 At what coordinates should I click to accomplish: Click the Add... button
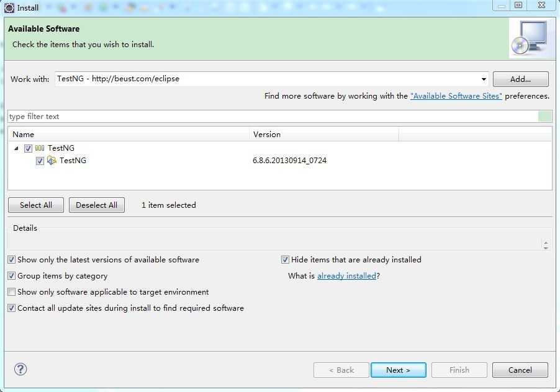[520, 79]
